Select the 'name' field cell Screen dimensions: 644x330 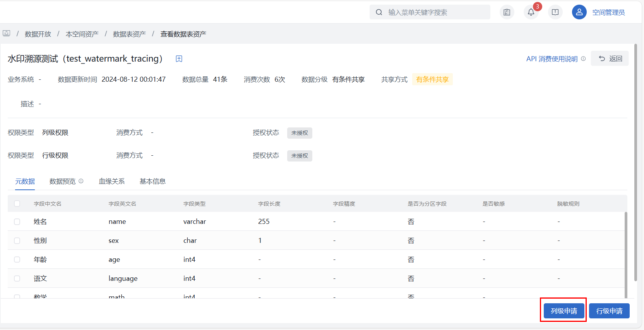pos(117,222)
